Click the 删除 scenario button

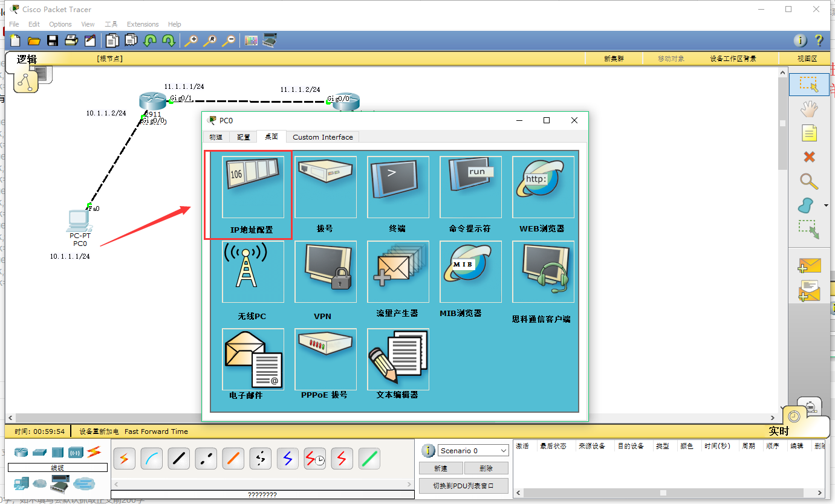click(486, 468)
